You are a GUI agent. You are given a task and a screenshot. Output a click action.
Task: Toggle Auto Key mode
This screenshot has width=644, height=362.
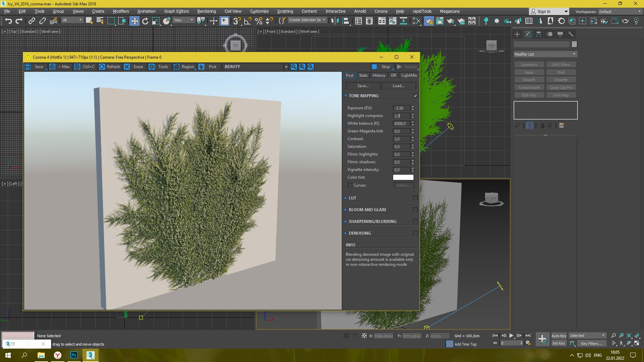pyautogui.click(x=559, y=336)
